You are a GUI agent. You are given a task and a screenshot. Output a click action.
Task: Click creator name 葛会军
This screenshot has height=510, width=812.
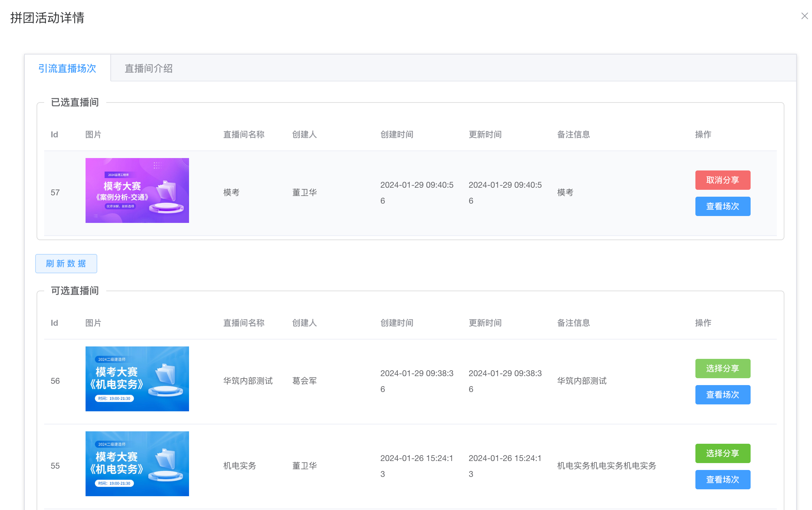[304, 381]
